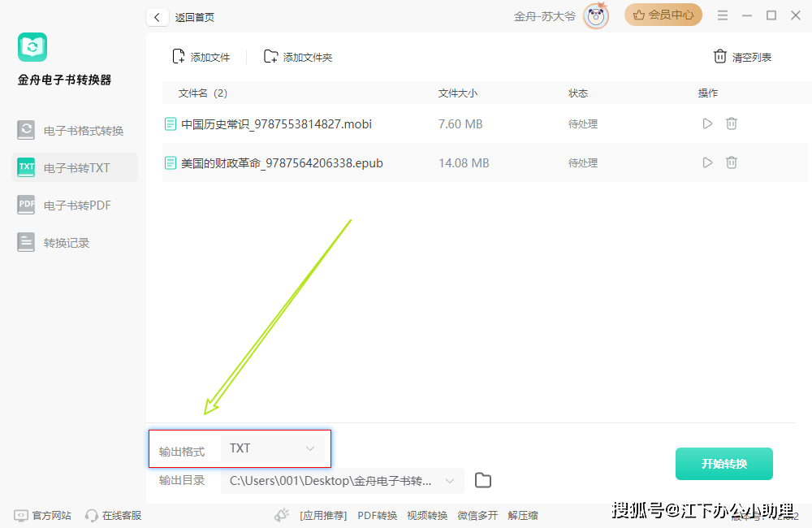812x528 pixels.
Task: Click the 金舟电子书转换器 app logo
Action: (32, 47)
